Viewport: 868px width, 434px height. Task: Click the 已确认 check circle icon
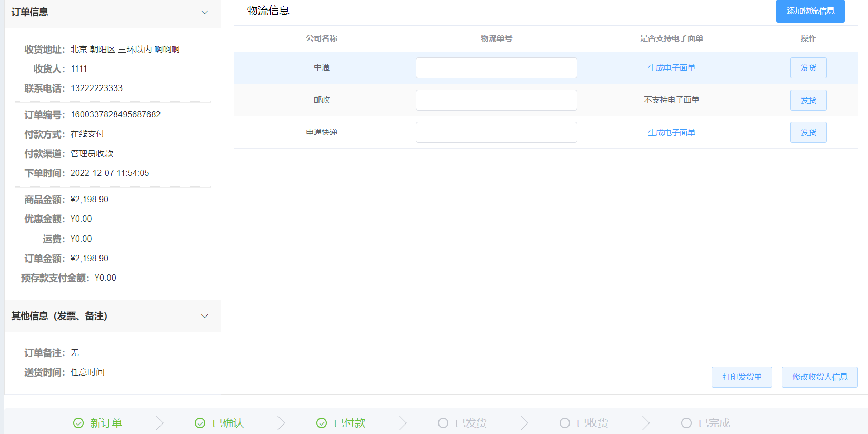200,423
